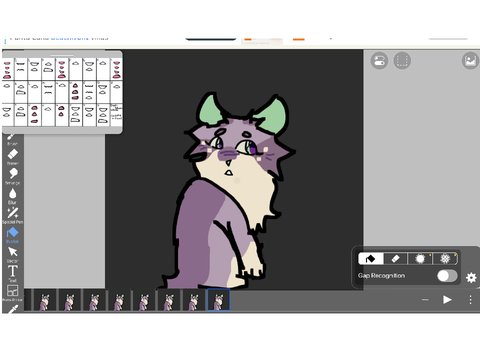Choose the third premium fill mode icon
Screen dimensions: 480x360
(420, 258)
